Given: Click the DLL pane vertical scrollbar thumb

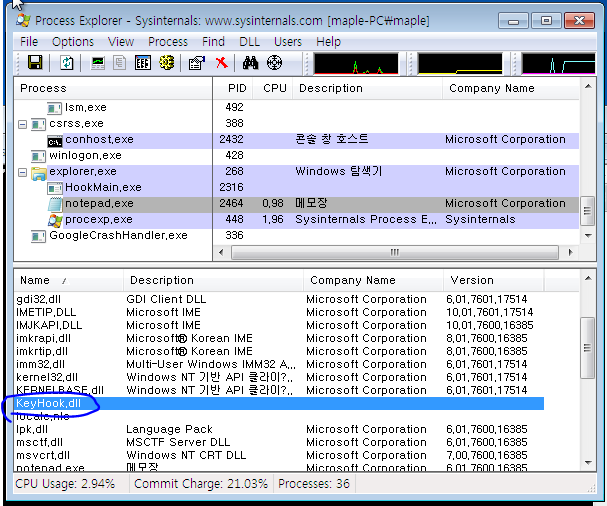Looking at the screenshot, I should point(588,348).
